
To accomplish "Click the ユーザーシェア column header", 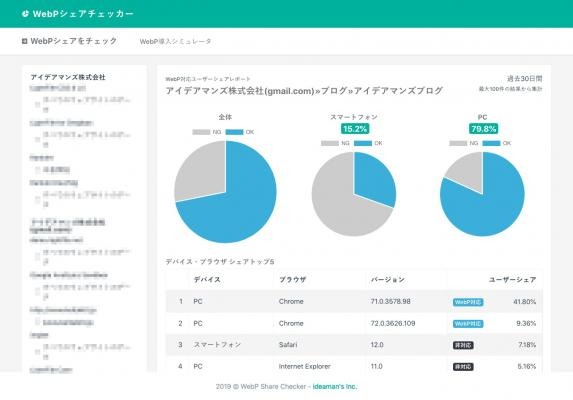I will pyautogui.click(x=512, y=280).
